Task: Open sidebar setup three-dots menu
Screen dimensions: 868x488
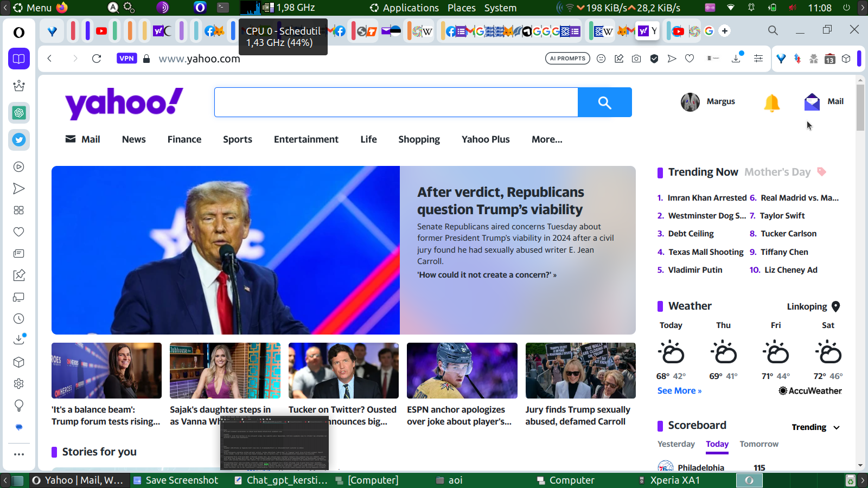Action: 19,454
